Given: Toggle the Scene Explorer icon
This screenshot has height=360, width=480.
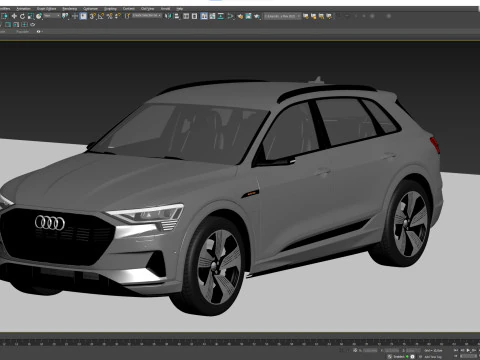Looking at the screenshot, I should [x=186, y=16].
